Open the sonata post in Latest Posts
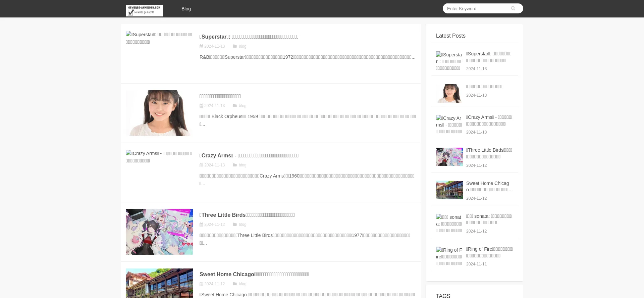Viewport: 644px width, 298px height. [x=489, y=219]
